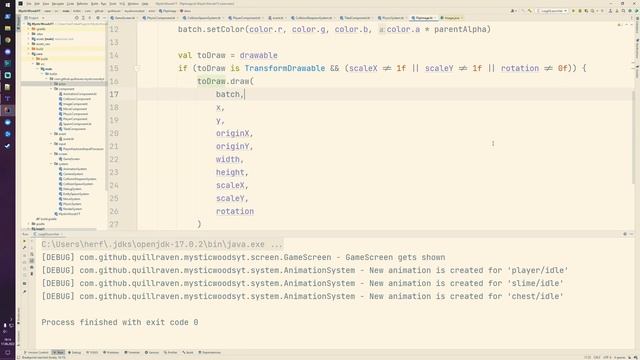640x360 pixels.
Task: Switch to the PlayerComponent.kt editor tab
Action: coord(246,18)
